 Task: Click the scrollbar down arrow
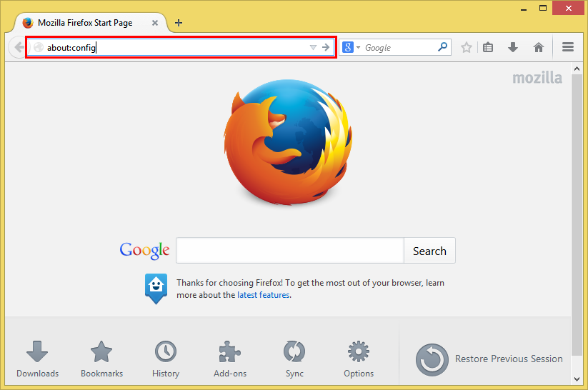577,379
